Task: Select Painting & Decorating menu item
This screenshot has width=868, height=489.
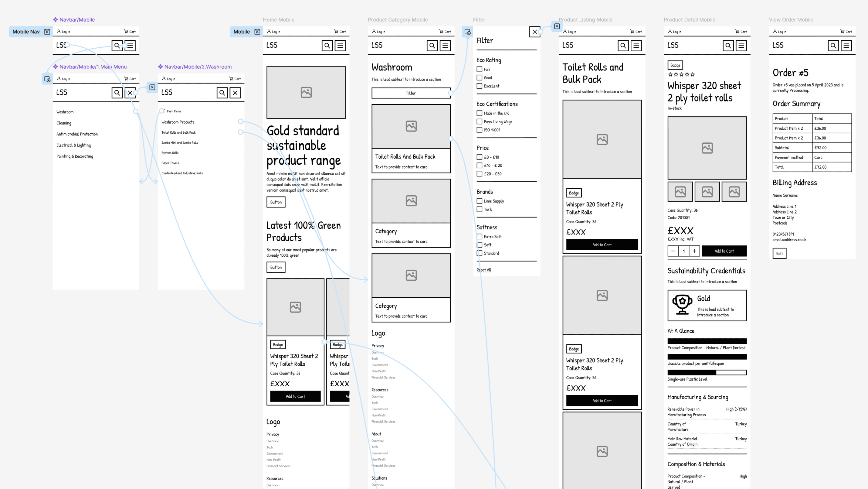Action: point(75,156)
